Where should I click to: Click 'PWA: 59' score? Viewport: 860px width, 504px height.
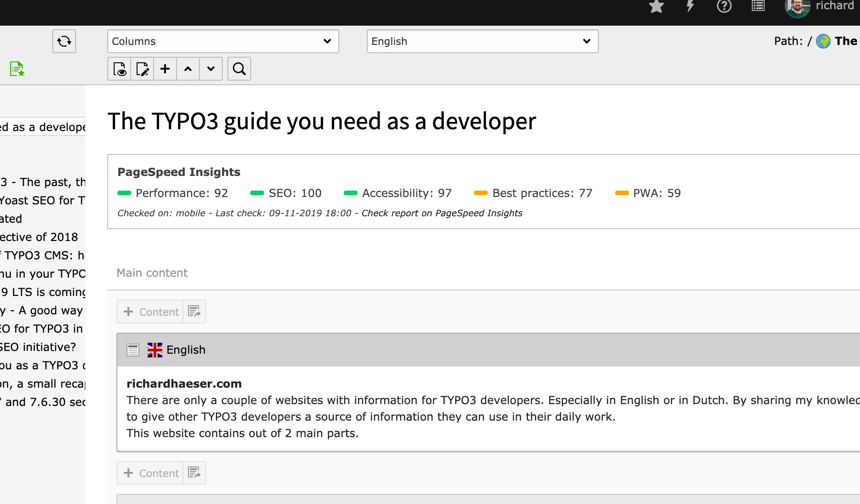pyautogui.click(x=648, y=193)
